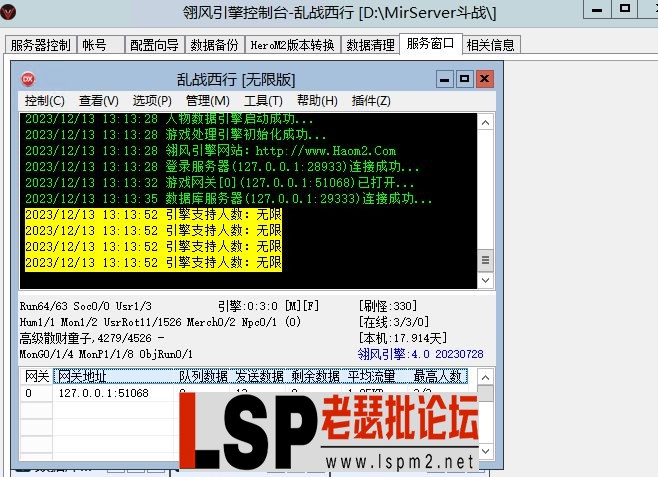658x477 pixels.
Task: Click the gateway table scroll down arrow
Action: [x=486, y=451]
